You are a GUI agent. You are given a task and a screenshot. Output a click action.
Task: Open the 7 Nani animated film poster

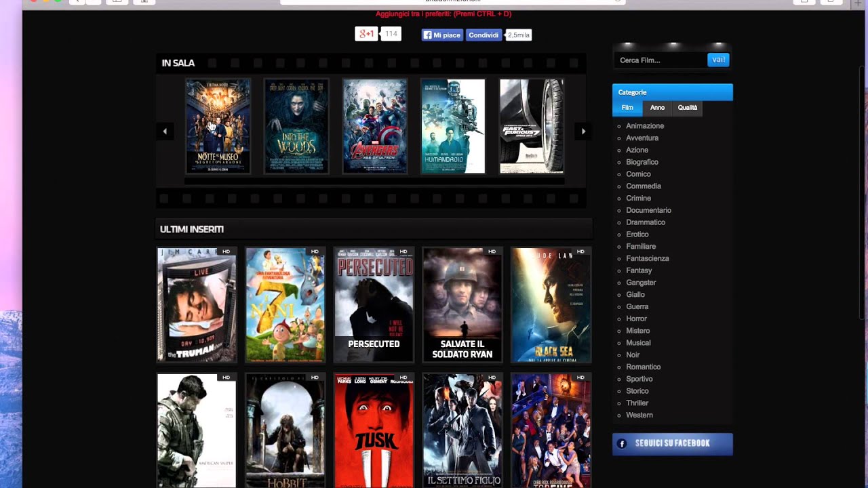(x=285, y=305)
